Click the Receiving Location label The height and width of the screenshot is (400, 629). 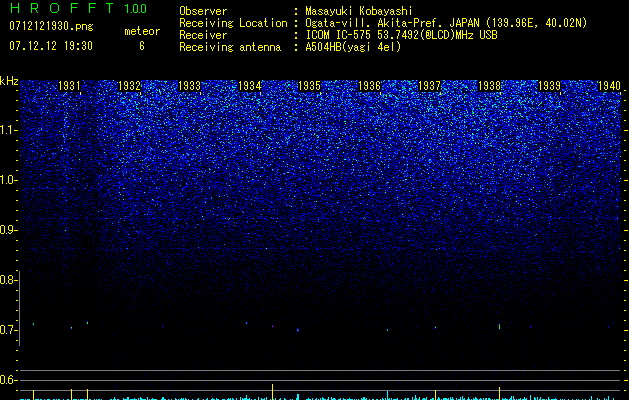coord(233,23)
